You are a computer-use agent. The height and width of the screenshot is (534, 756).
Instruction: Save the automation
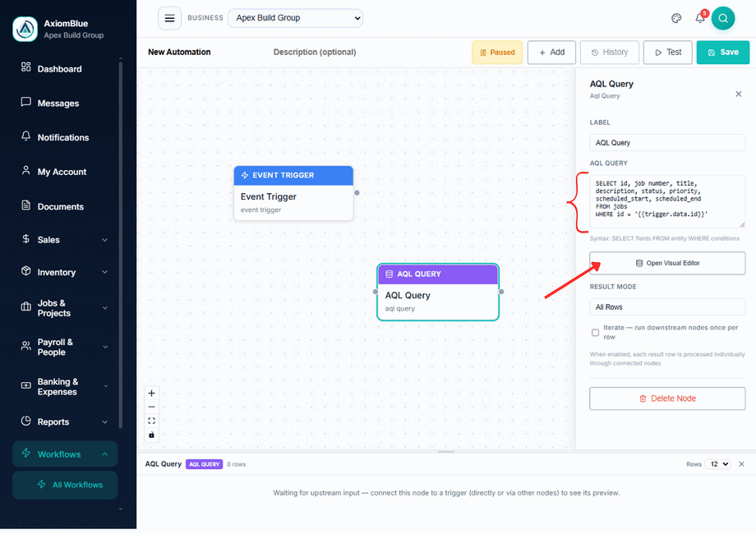click(723, 52)
